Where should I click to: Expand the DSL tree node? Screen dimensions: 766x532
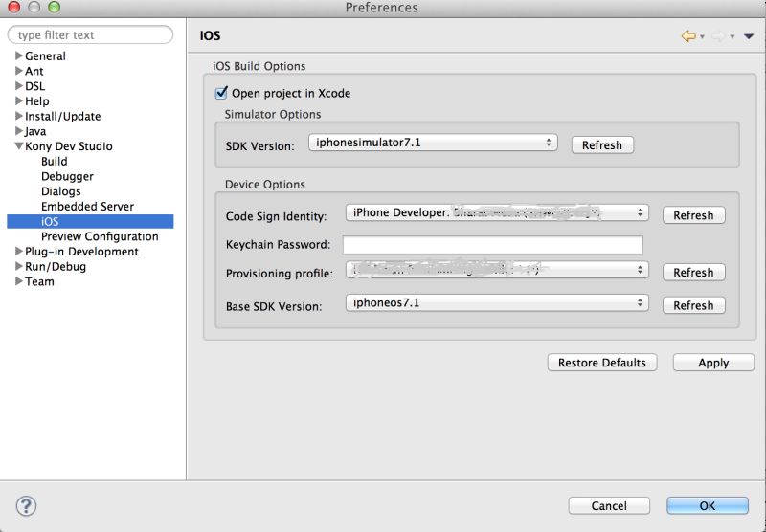tap(19, 86)
